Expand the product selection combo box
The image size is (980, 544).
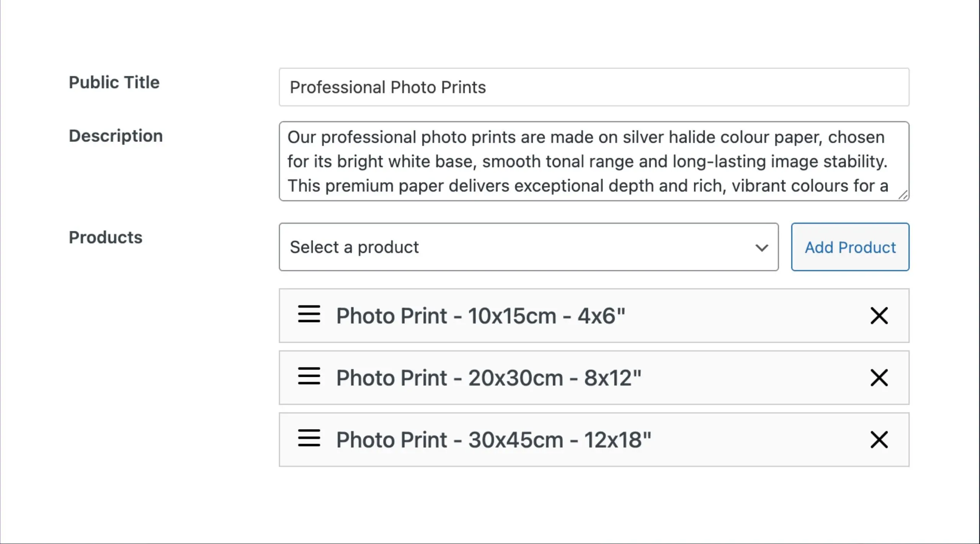(x=528, y=247)
